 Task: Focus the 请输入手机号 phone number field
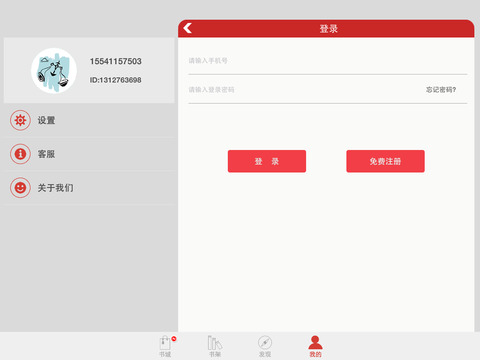tap(328, 61)
